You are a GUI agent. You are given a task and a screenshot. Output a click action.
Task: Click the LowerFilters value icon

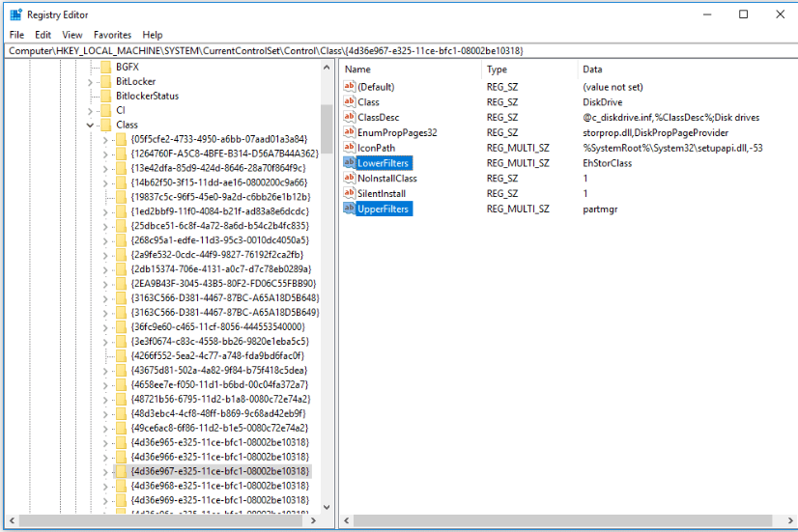349,163
